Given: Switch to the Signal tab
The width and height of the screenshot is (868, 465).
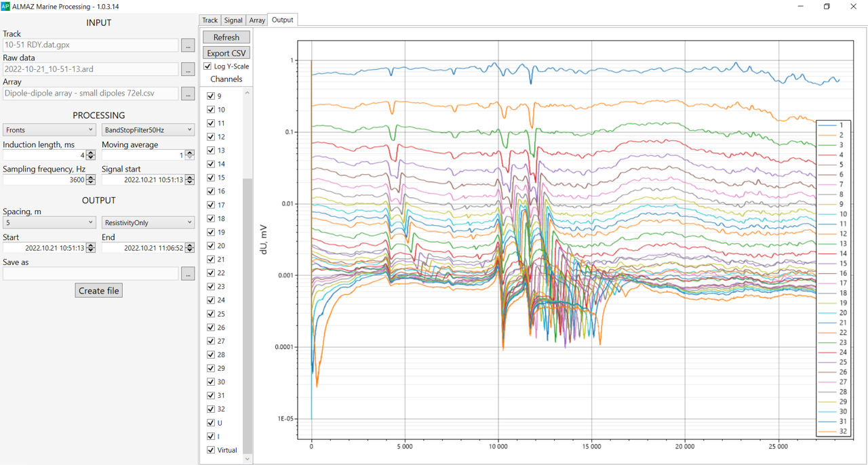Looking at the screenshot, I should coord(233,20).
